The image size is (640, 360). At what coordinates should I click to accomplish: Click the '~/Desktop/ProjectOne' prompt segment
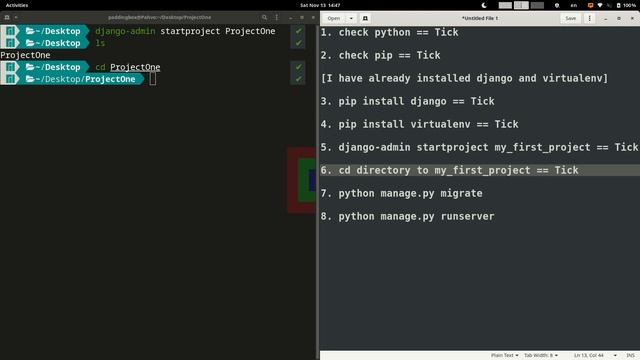click(81, 79)
